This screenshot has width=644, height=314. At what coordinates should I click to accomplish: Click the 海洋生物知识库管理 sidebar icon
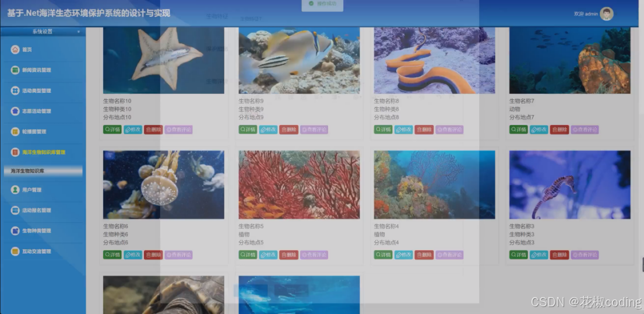point(15,152)
